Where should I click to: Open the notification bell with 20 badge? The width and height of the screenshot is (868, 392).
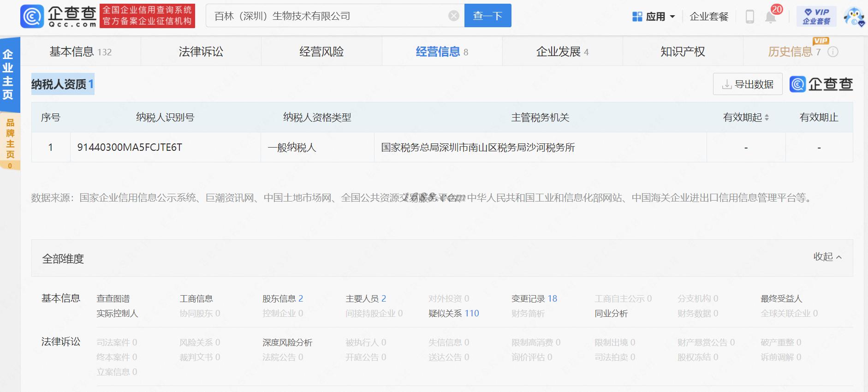coord(771,17)
